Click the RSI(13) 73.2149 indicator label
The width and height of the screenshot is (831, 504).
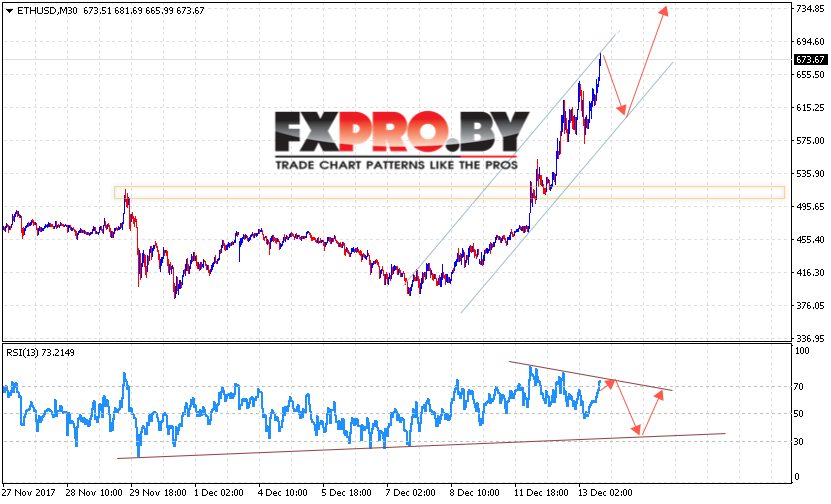point(40,352)
